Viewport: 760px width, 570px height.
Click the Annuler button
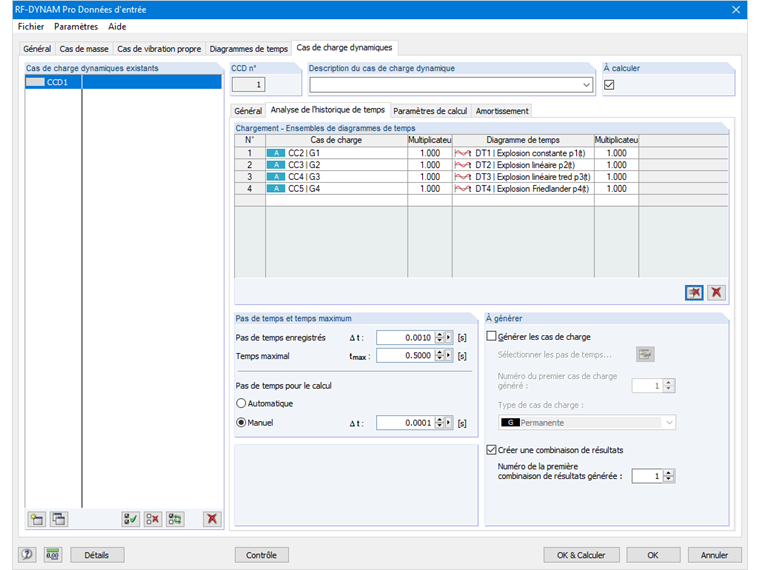(x=714, y=555)
